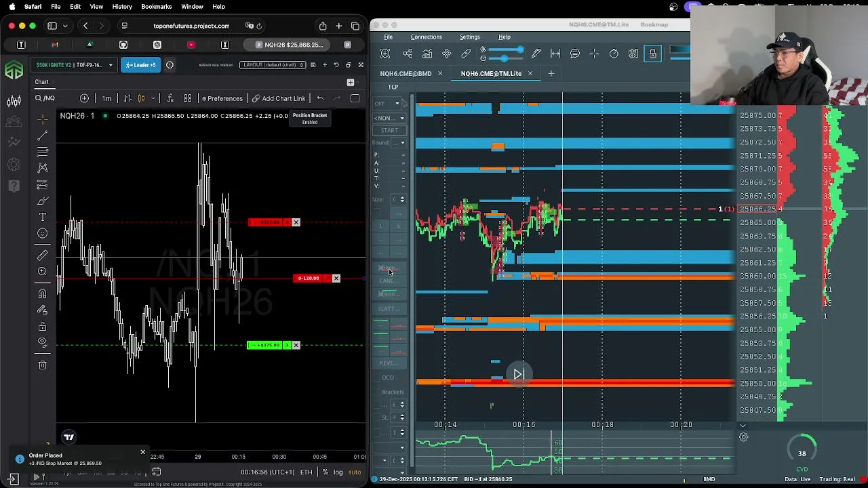Open the LAYOUT default (draft) dropdown
This screenshot has height=488, width=868.
tap(273, 65)
